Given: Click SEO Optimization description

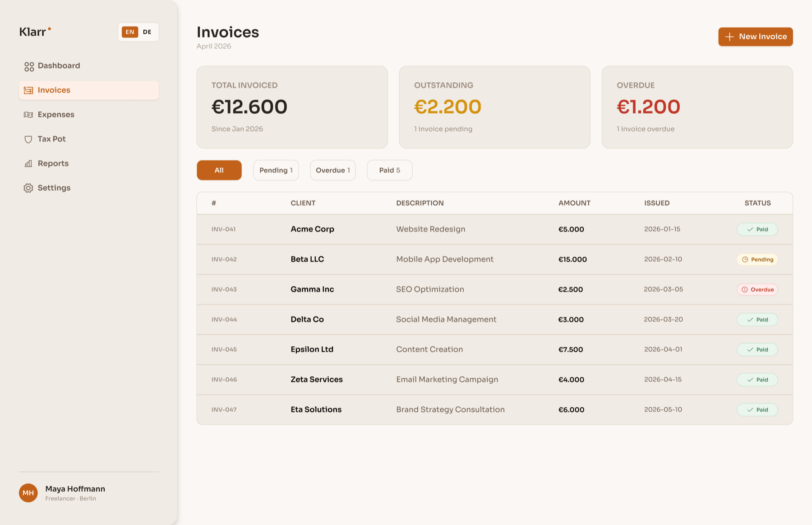Looking at the screenshot, I should click(430, 289).
